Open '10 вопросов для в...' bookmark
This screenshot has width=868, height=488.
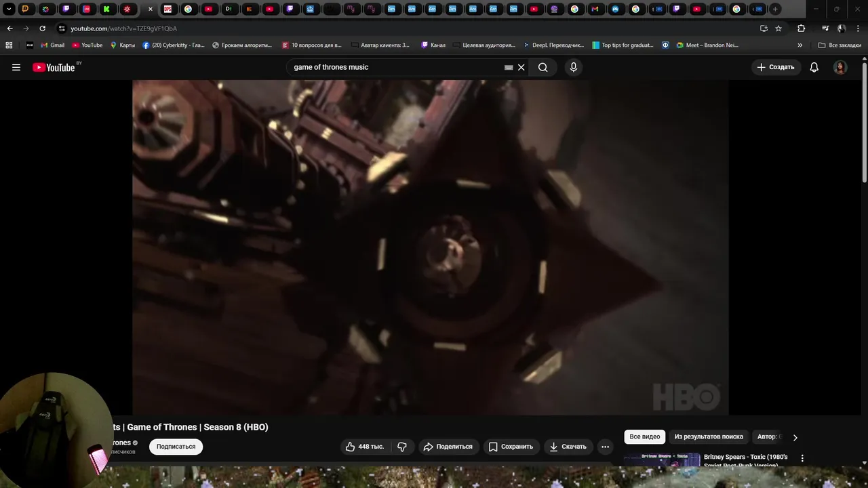(311, 45)
